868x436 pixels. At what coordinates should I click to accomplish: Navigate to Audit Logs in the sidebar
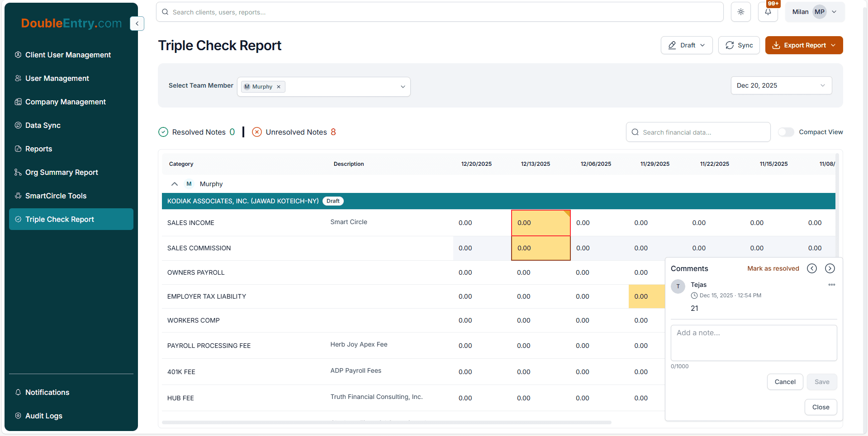44,416
